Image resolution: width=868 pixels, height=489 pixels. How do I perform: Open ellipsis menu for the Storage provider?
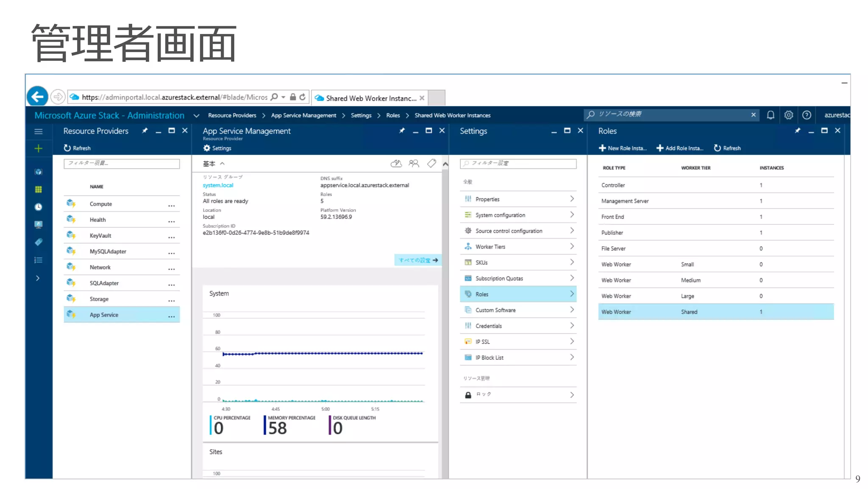171,300
